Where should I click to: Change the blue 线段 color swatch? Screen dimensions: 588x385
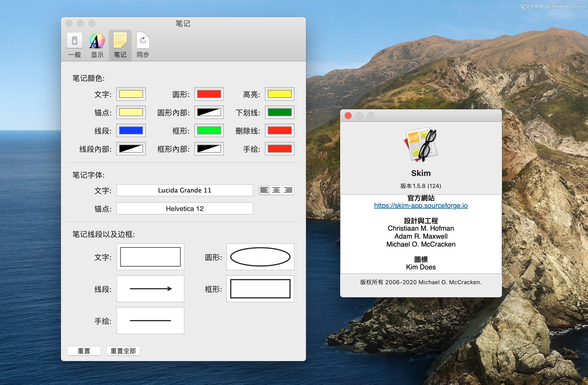(131, 130)
